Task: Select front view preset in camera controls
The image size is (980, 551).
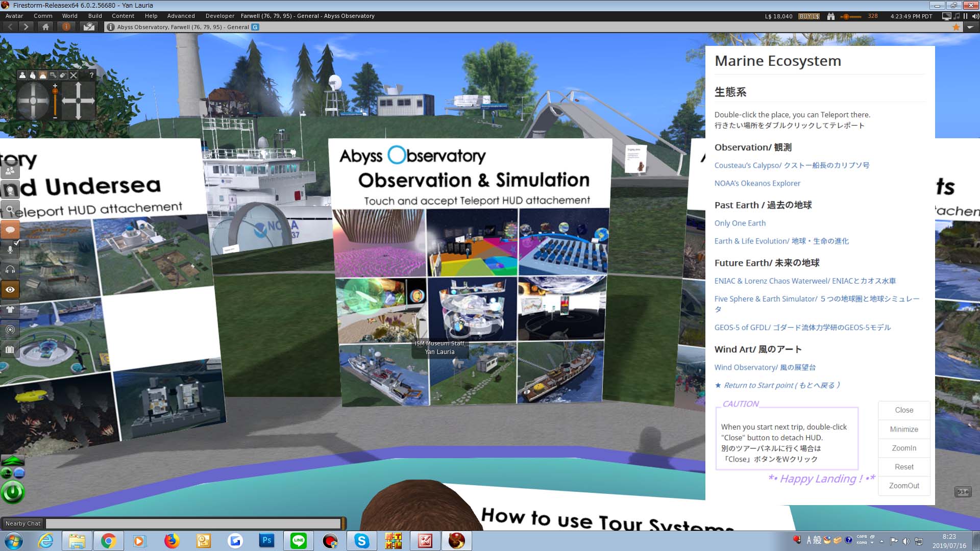Action: click(x=22, y=75)
